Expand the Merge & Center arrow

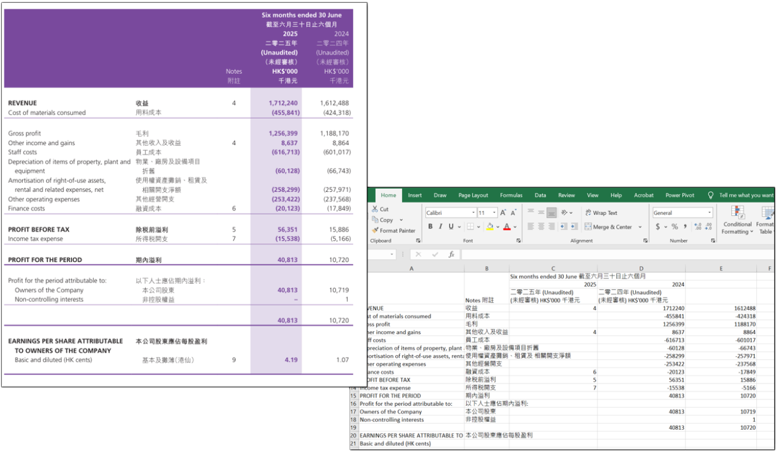point(640,227)
